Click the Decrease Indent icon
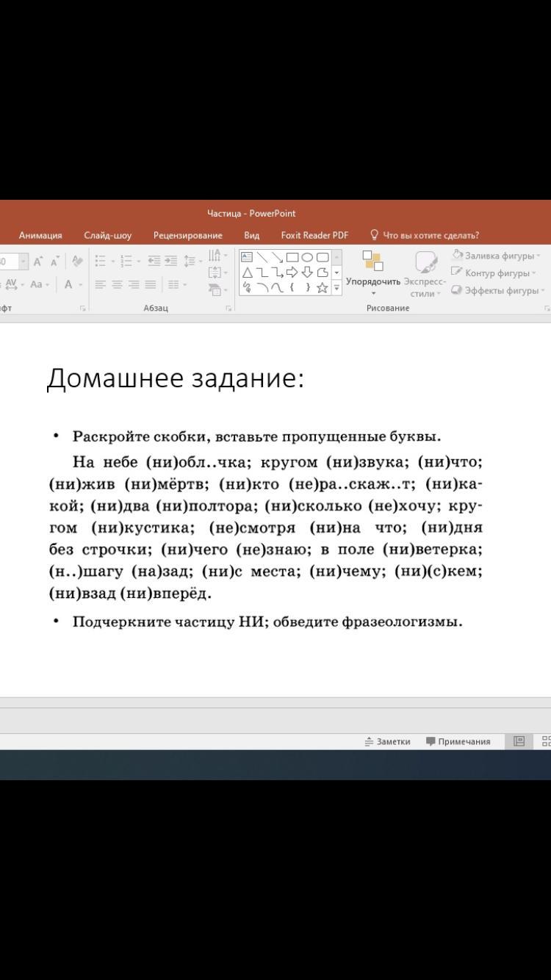Screen dimensions: 551x980 154,262
